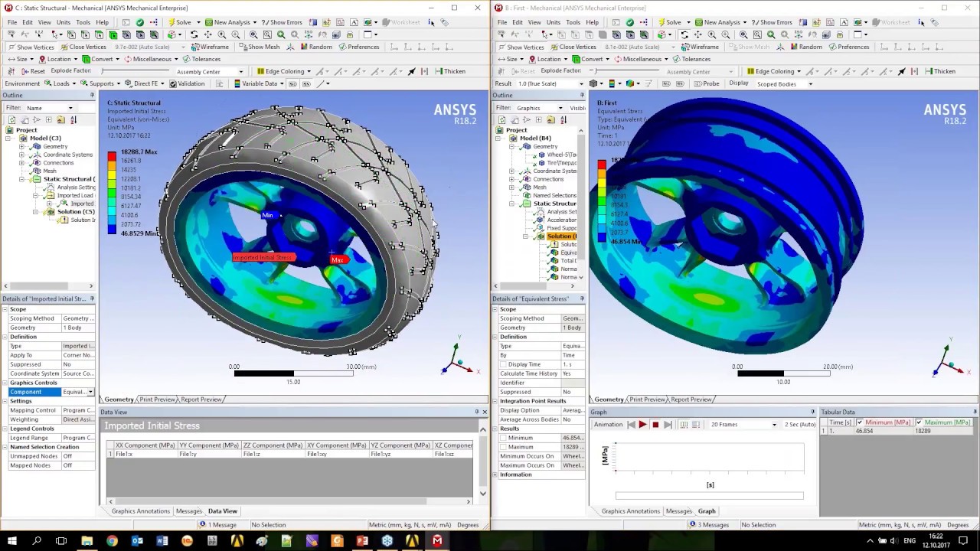Open the File menu in the left window

tap(12, 22)
